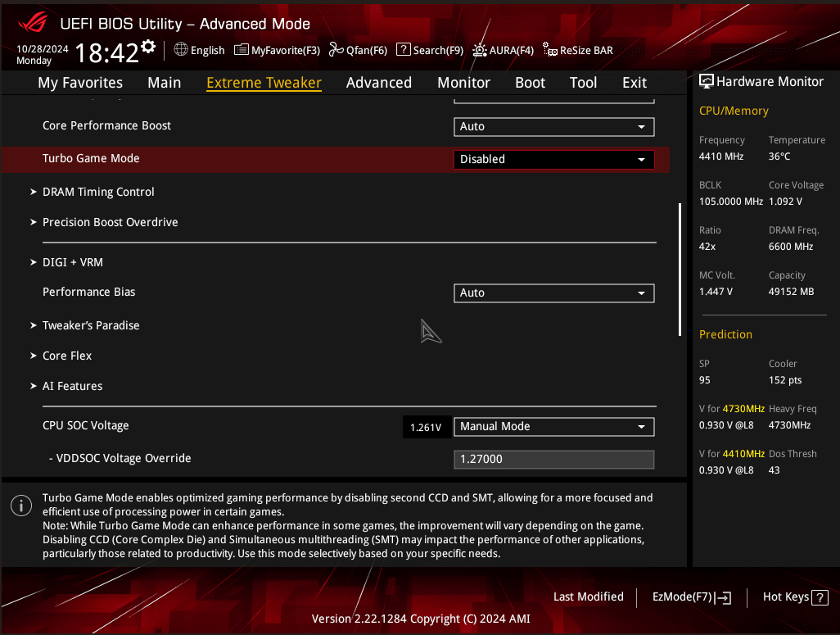Image resolution: width=840 pixels, height=635 pixels.
Task: Click the 105.0000 MHz BCLK value
Action: coord(731,202)
